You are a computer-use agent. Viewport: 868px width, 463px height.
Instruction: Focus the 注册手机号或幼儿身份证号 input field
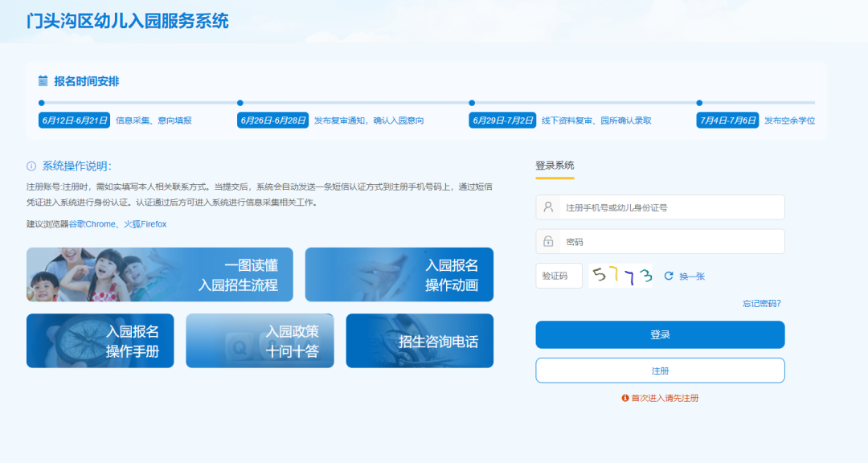671,207
